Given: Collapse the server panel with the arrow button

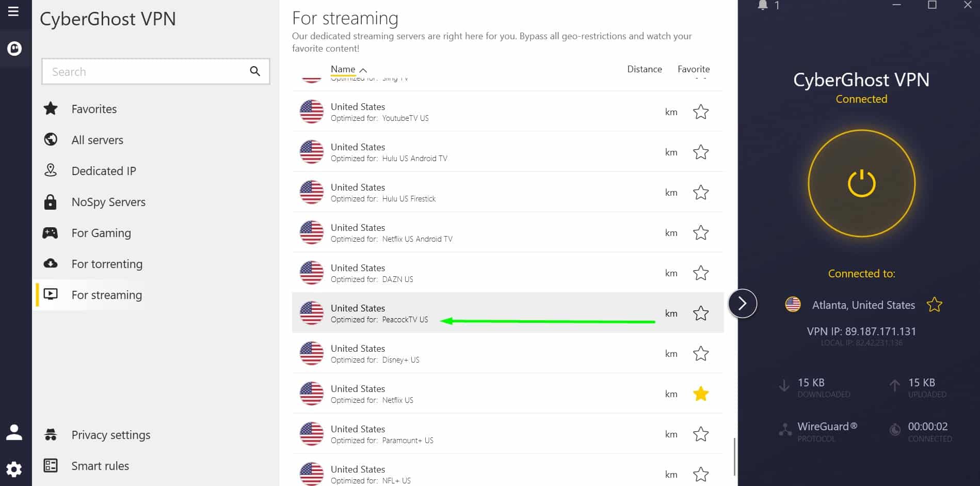Looking at the screenshot, I should pos(743,303).
